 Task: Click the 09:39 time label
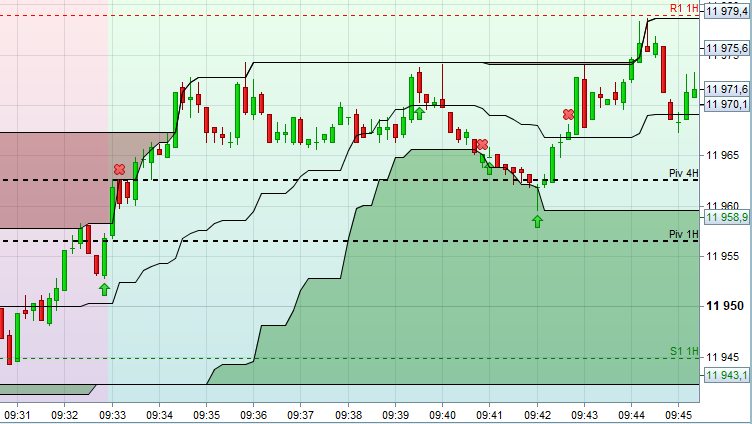(x=395, y=415)
